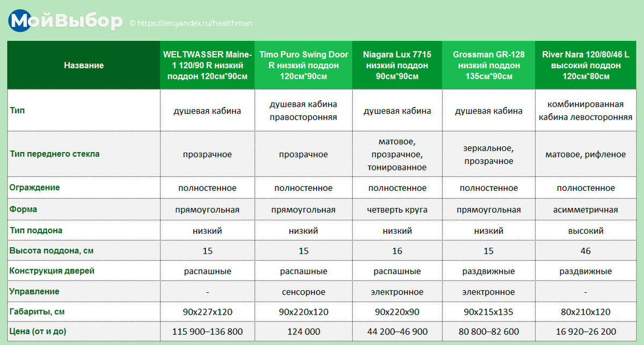
Task: Select the 90x215x135 dimensions cell
Action: pyautogui.click(x=488, y=312)
